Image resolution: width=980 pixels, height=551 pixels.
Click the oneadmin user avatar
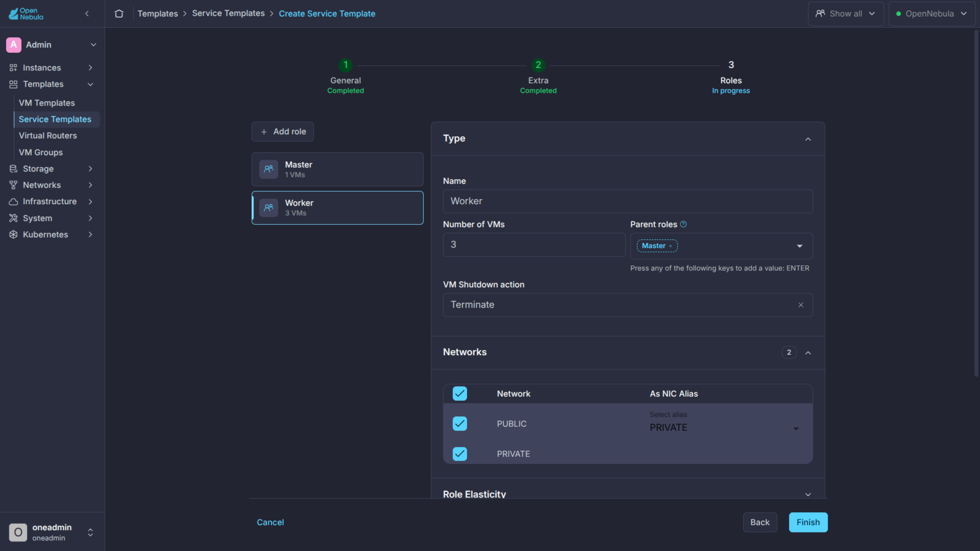pyautogui.click(x=18, y=532)
